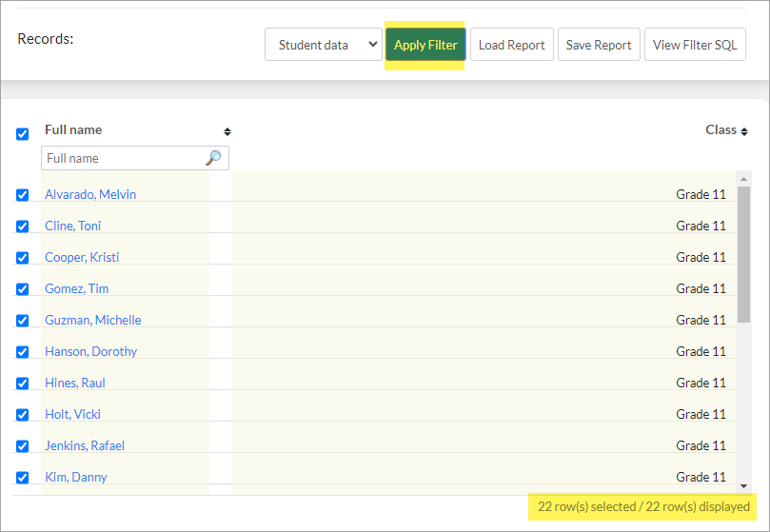The height and width of the screenshot is (532, 770).
Task: Click Save Report
Action: pos(599,45)
